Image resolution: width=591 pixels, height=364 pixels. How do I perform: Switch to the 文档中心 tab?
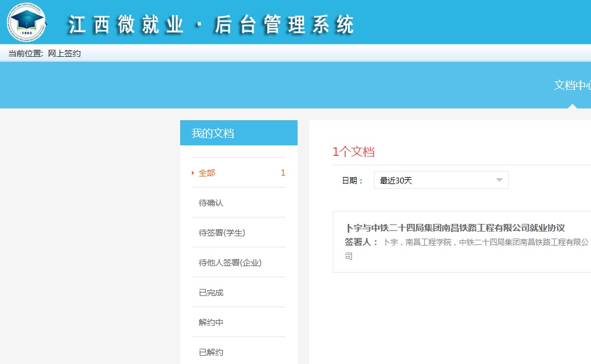pos(572,85)
